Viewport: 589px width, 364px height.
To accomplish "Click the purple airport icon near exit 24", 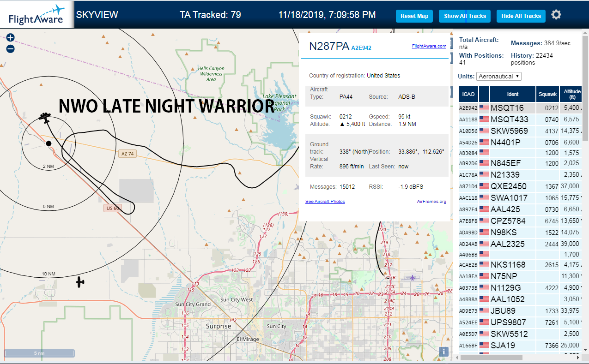I will (412, 277).
